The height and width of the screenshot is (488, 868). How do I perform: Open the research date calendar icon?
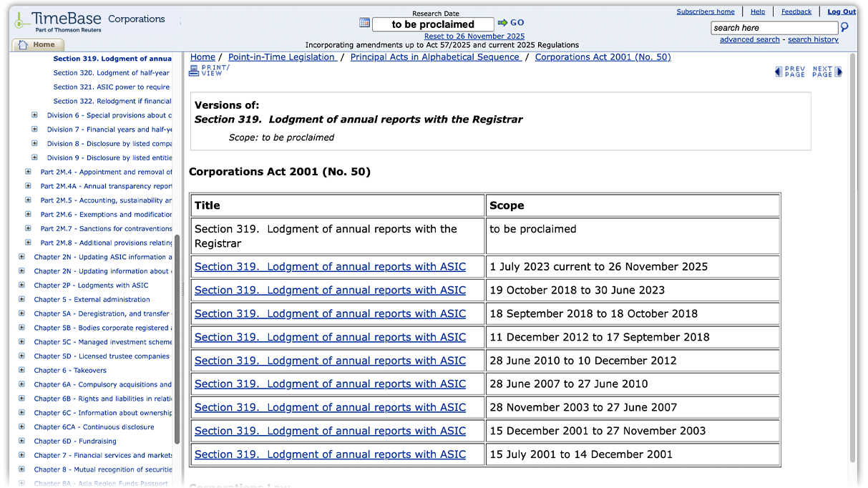pos(364,23)
